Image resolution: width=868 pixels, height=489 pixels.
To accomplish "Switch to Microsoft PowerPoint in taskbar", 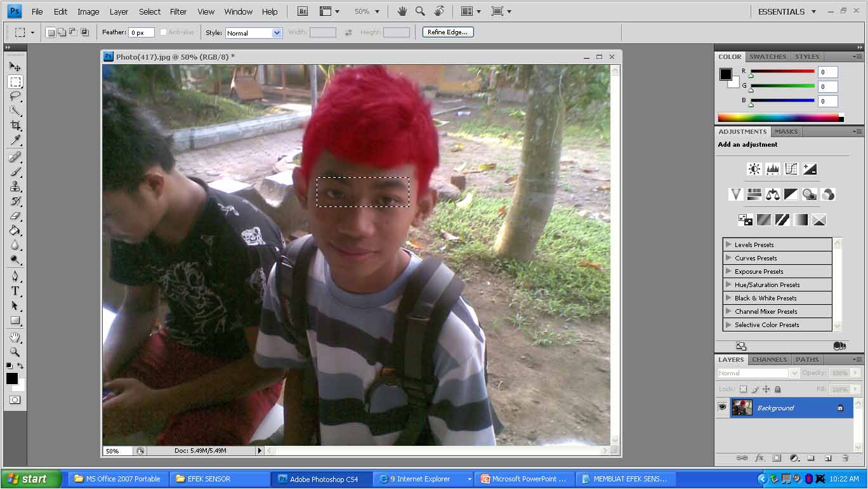I will tap(524, 479).
